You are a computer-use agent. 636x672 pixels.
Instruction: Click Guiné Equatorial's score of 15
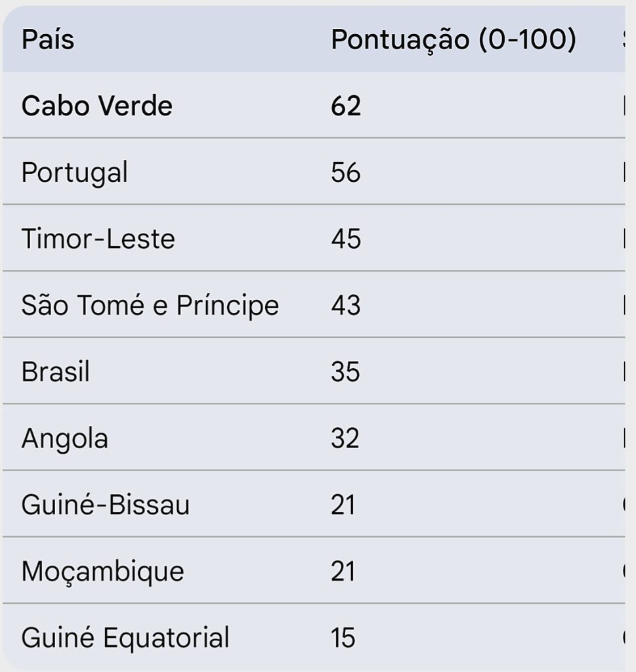(343, 638)
